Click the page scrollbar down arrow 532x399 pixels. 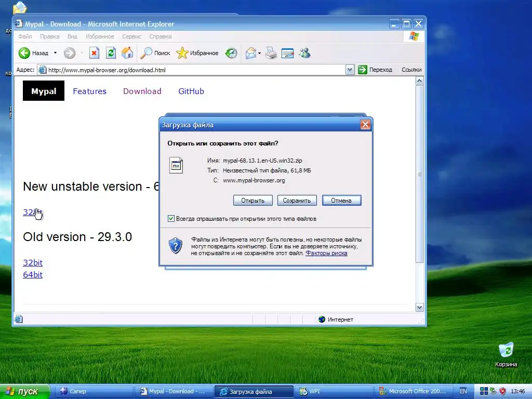click(x=419, y=308)
